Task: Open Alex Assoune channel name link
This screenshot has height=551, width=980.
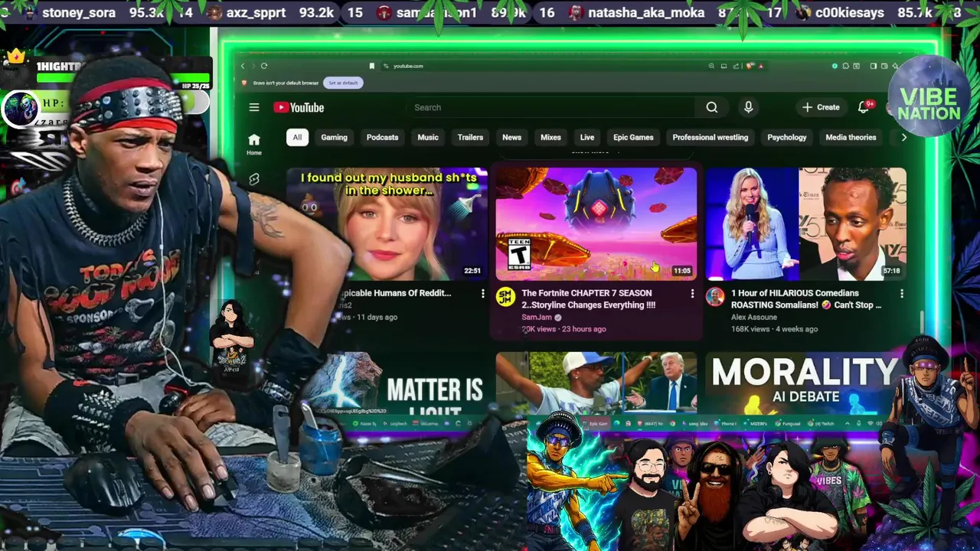Action: click(x=755, y=317)
